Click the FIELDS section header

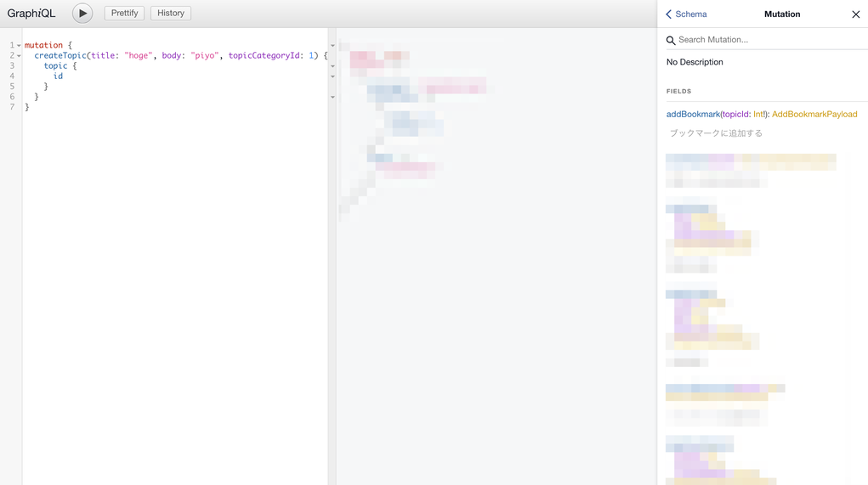[678, 91]
